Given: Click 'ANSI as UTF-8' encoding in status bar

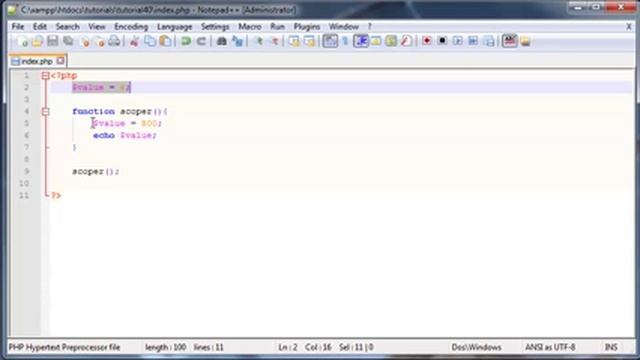Looking at the screenshot, I should pyautogui.click(x=550, y=347).
